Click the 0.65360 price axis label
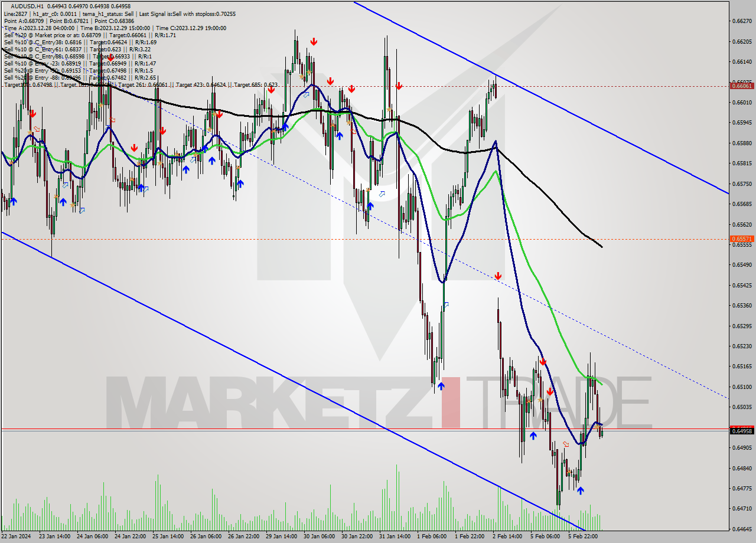The height and width of the screenshot is (543, 756). (x=742, y=306)
